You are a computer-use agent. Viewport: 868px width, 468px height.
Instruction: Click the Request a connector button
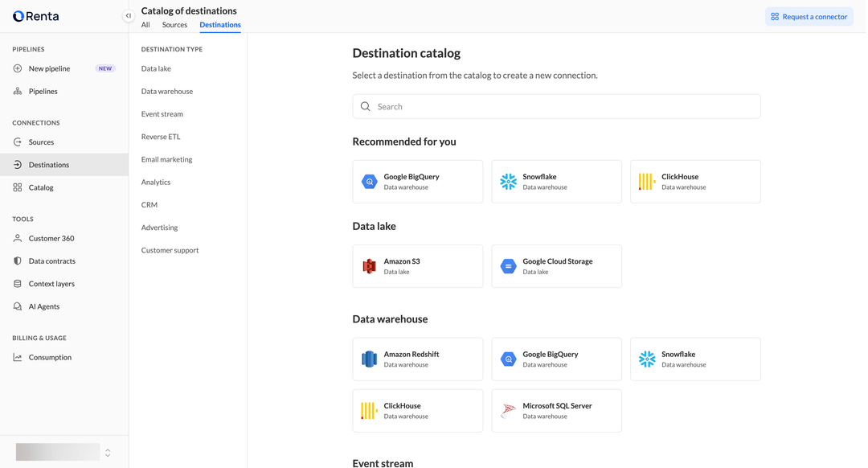click(x=809, y=17)
